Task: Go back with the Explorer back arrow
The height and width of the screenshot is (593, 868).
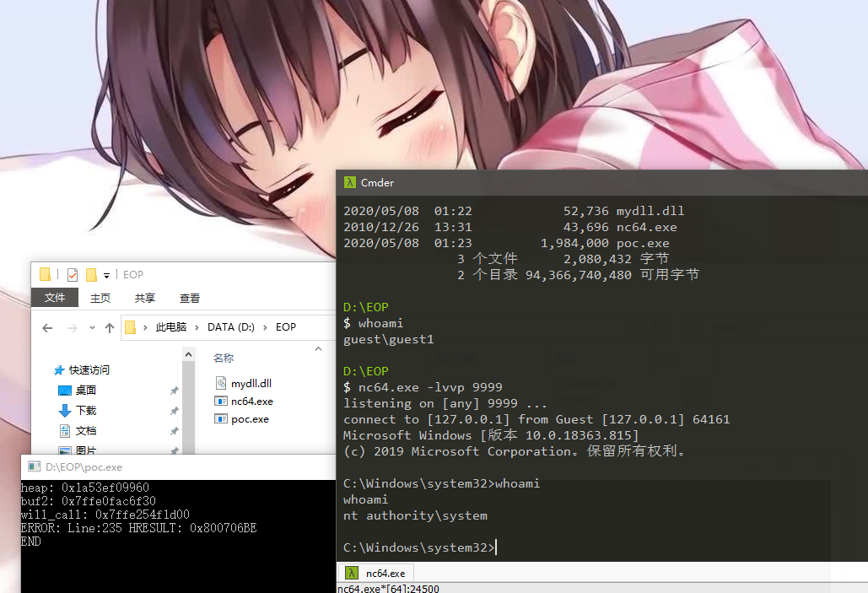Action: (47, 328)
